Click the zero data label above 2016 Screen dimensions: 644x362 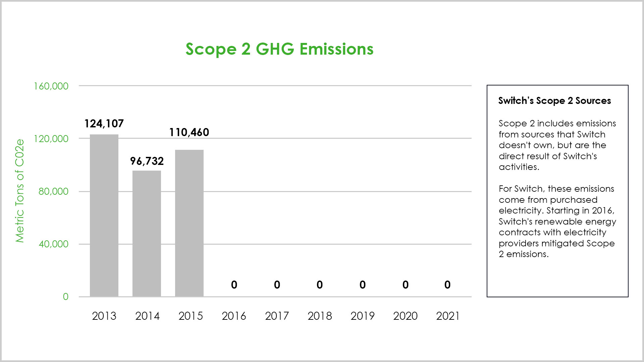[x=234, y=285]
